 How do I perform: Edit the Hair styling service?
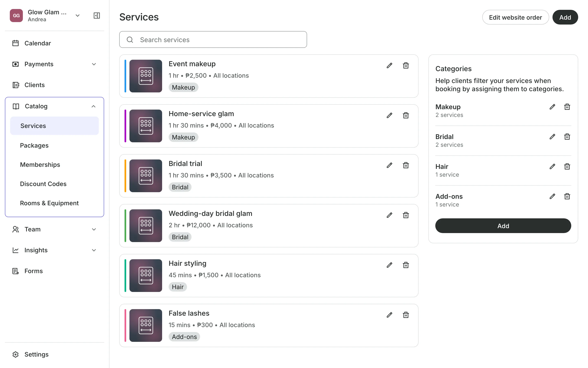coord(389,265)
